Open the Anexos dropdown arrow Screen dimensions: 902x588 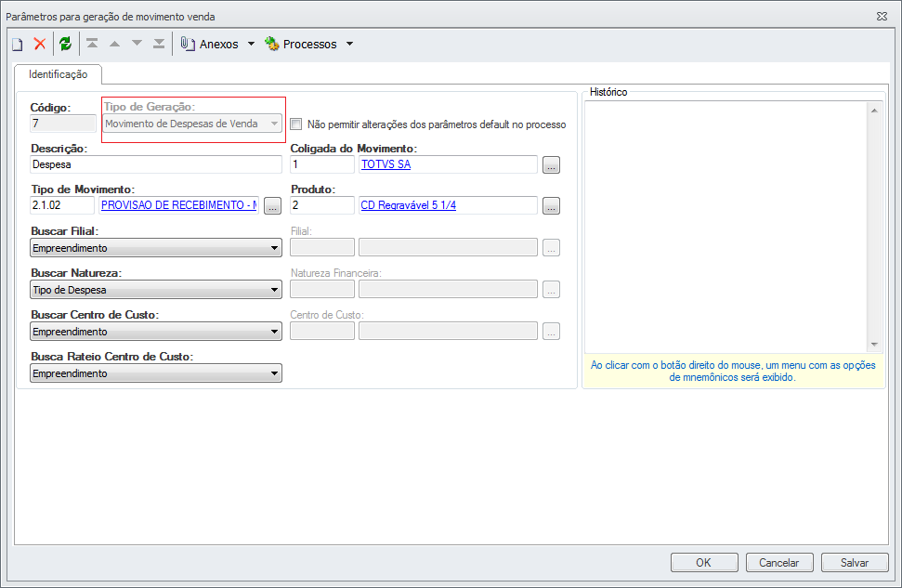coord(251,44)
